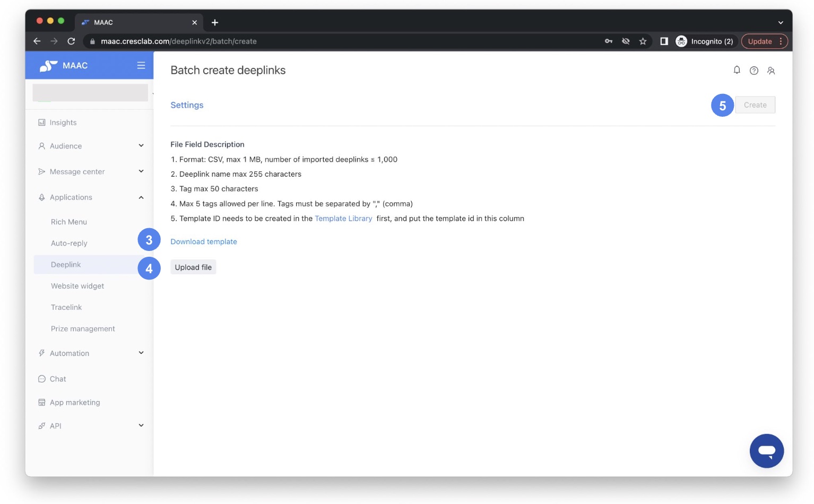Open the help question mark icon
814x504 pixels.
pos(754,70)
